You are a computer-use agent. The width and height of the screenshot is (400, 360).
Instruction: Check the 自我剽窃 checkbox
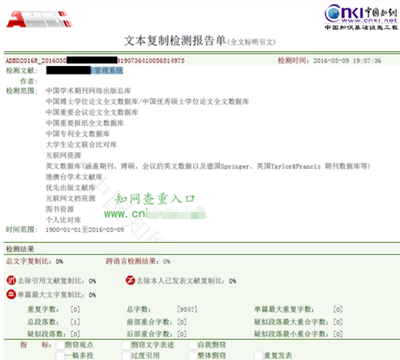pyautogui.click(x=193, y=345)
